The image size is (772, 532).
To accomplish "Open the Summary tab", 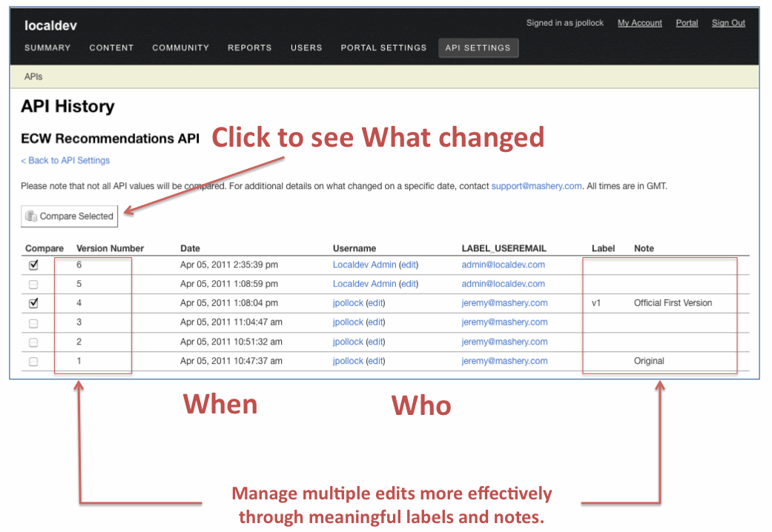I will (47, 47).
